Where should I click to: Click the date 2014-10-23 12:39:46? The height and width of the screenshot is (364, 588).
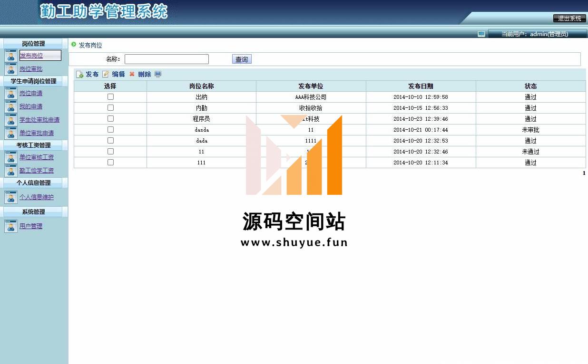pos(421,119)
